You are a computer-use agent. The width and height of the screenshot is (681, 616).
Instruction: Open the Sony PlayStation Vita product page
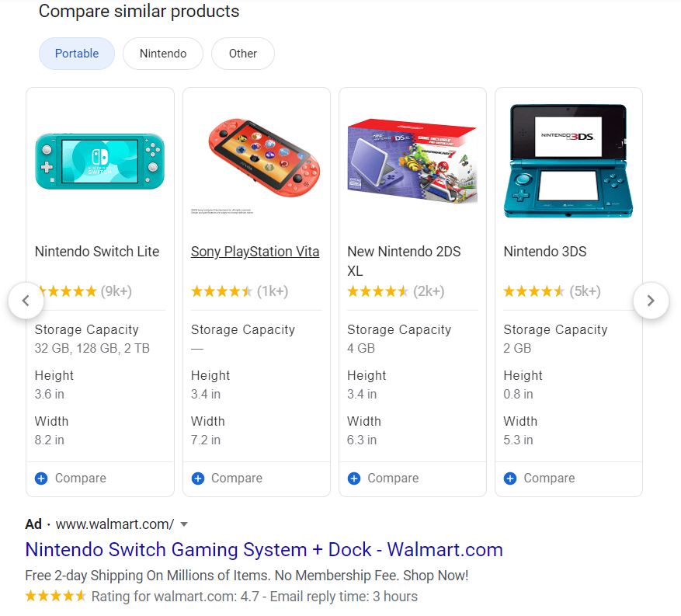click(255, 251)
